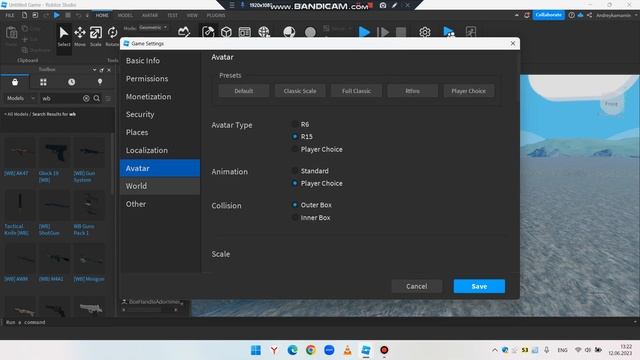Open World settings page
The width and height of the screenshot is (640, 360).
click(x=160, y=186)
